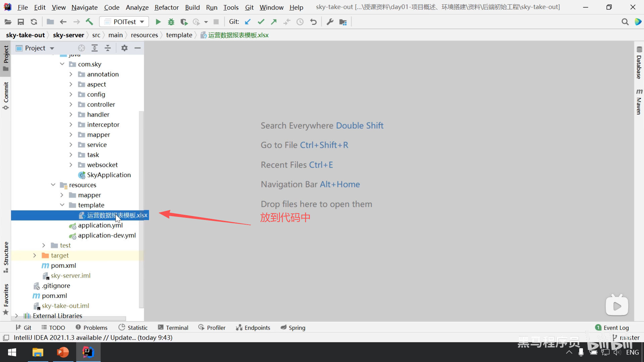Toggle the Structure side tool window
Viewport: 644px width, 362px height.
tap(6, 257)
